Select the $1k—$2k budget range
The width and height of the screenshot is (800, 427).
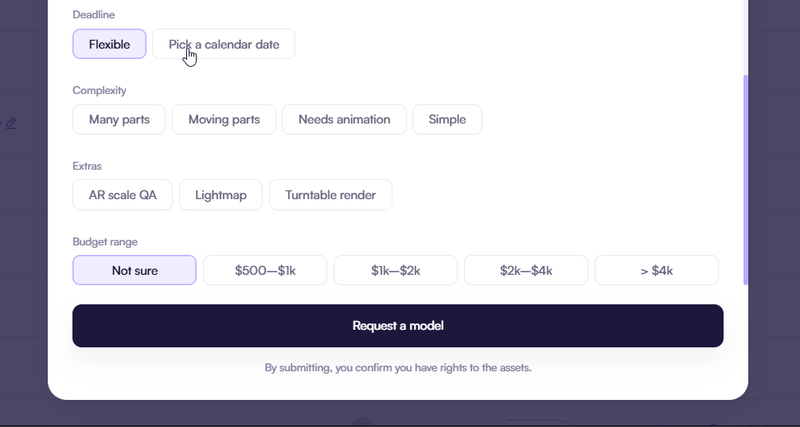click(395, 270)
